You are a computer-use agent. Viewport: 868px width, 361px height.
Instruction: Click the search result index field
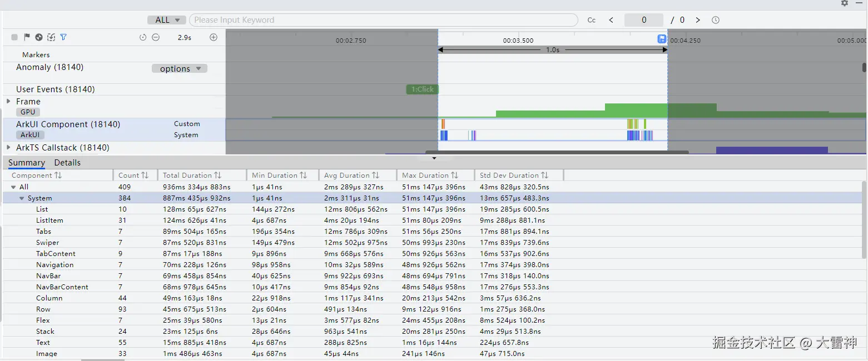[644, 20]
